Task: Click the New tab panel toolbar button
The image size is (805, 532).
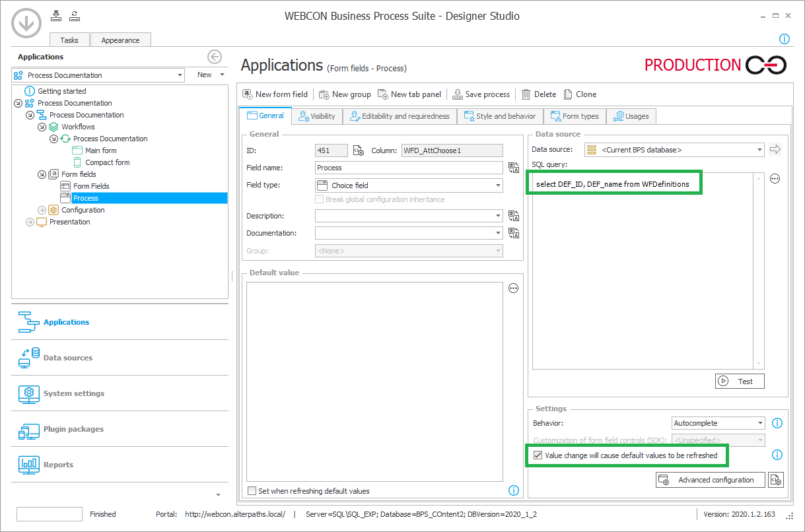Action: tap(409, 94)
